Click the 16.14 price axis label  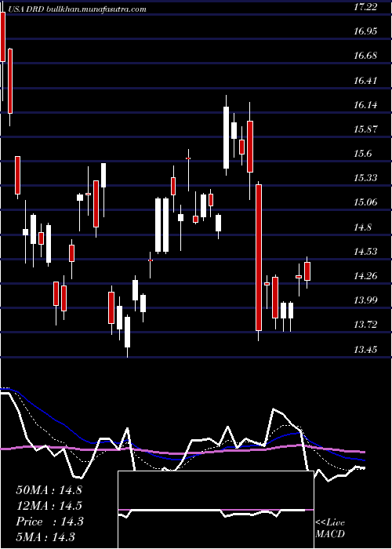pyautogui.click(x=365, y=104)
